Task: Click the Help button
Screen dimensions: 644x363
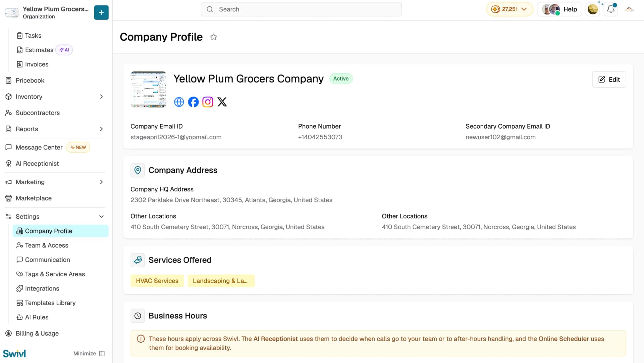Action: (559, 9)
